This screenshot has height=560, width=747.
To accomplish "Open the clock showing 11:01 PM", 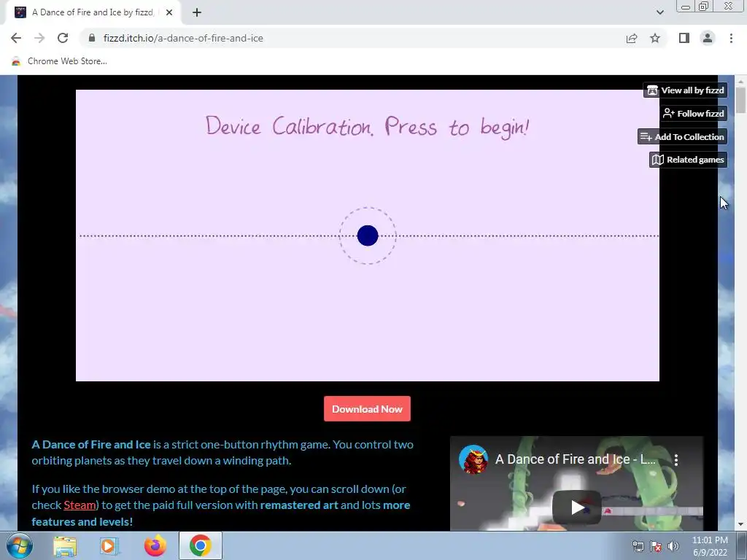I will point(710,546).
